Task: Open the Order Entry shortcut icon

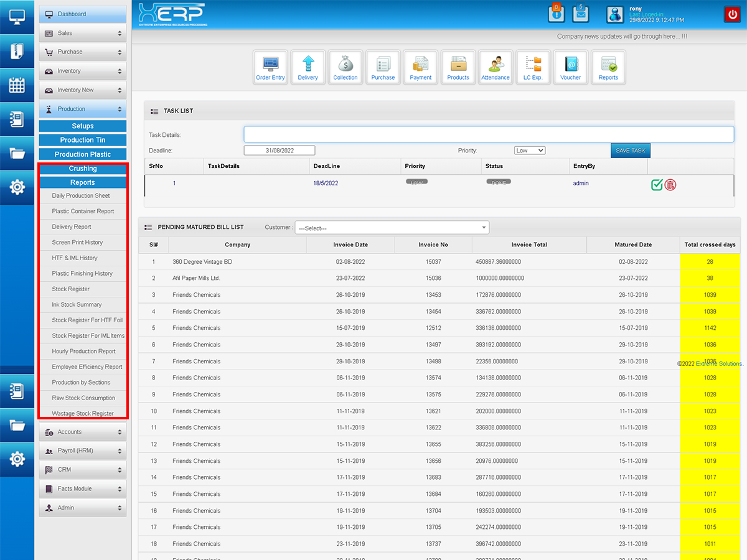Action: click(x=270, y=67)
